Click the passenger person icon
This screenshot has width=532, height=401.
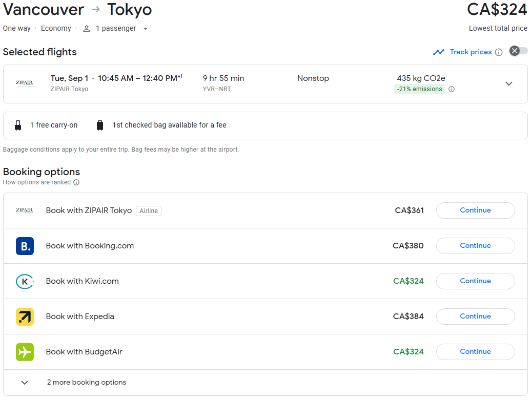(x=86, y=28)
